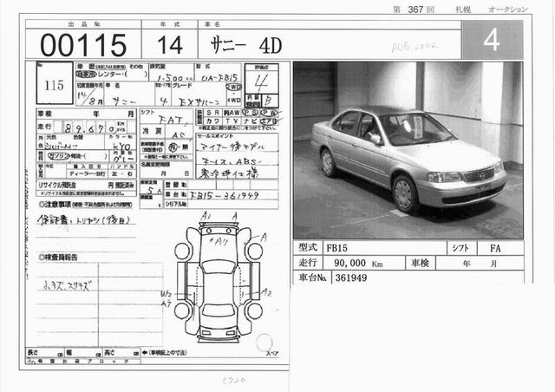The width and height of the screenshot is (555, 392).
Task: Click the engine displacement 1,500cc
Action: [x=175, y=78]
